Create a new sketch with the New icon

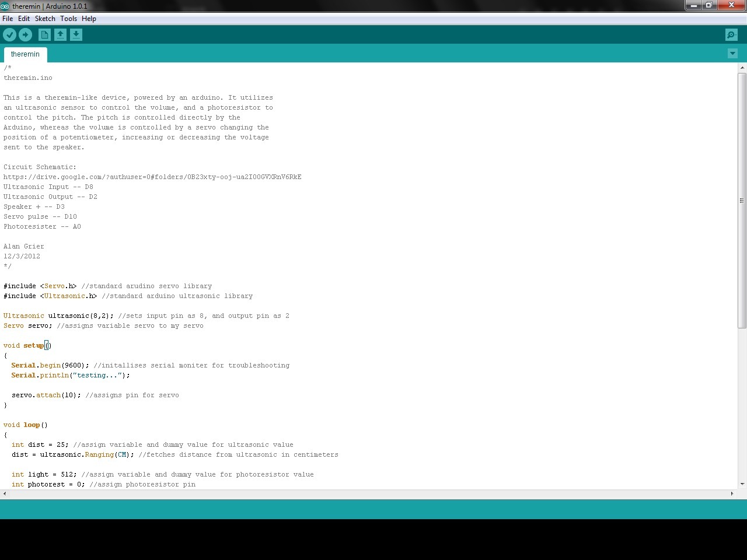pyautogui.click(x=44, y=35)
